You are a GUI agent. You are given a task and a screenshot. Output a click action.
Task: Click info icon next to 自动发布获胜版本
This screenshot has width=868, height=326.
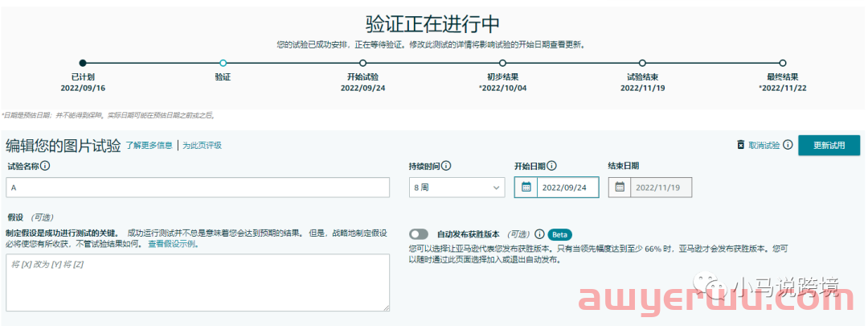tap(539, 234)
